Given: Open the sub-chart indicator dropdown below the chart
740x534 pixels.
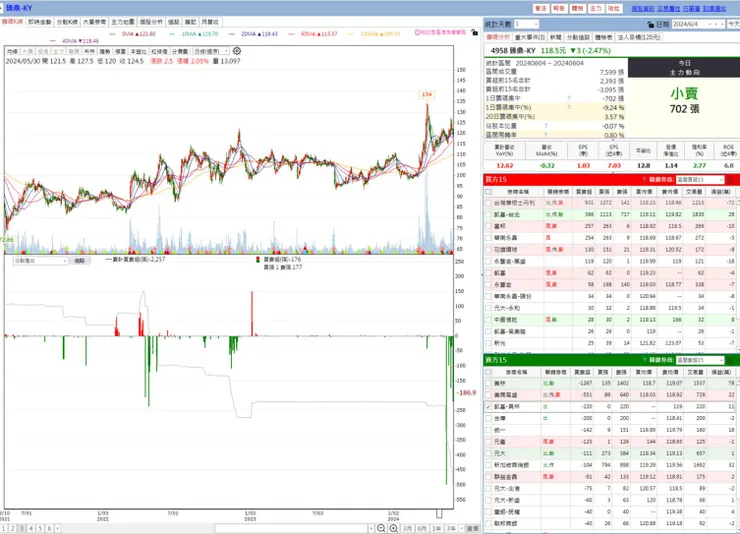Looking at the screenshot, I should 40,261.
